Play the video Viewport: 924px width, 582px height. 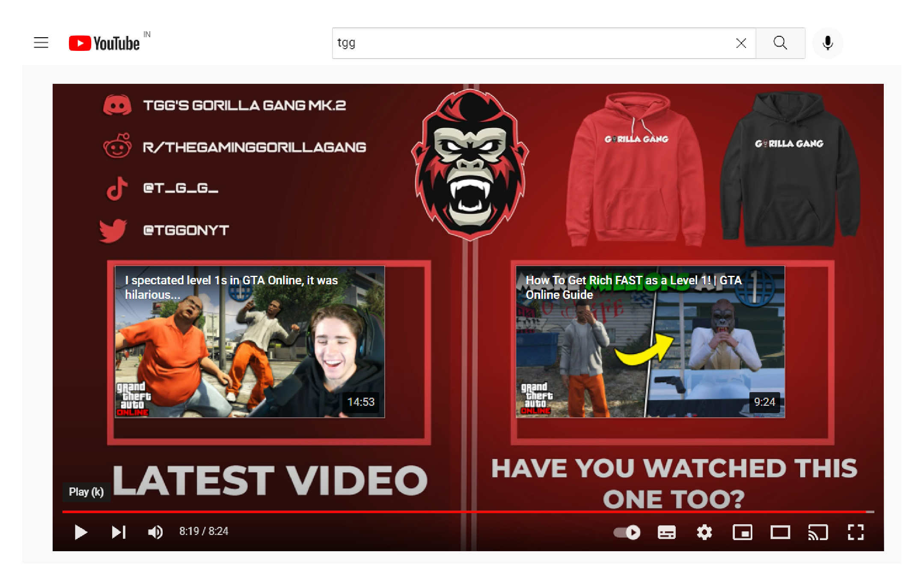click(x=80, y=532)
